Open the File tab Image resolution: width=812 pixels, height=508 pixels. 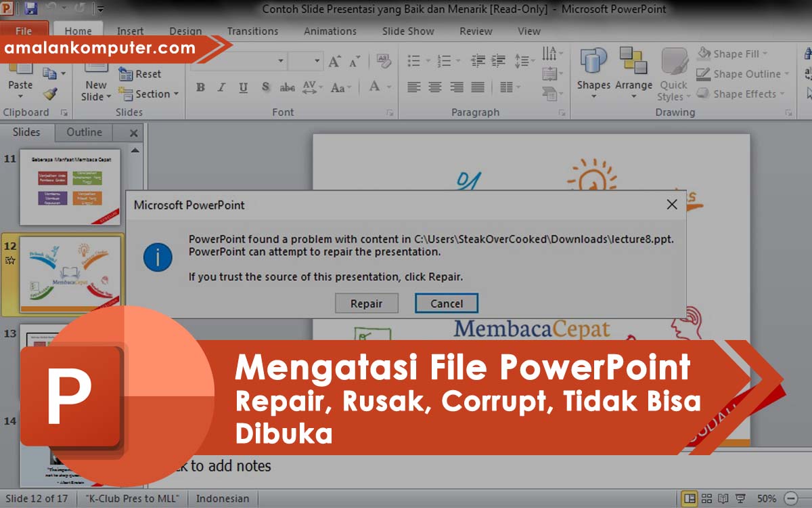pyautogui.click(x=24, y=31)
